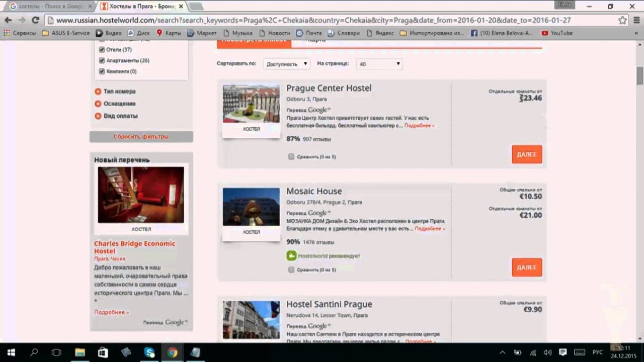
Task: Open the Mosaic House title link
Action: pos(314,191)
